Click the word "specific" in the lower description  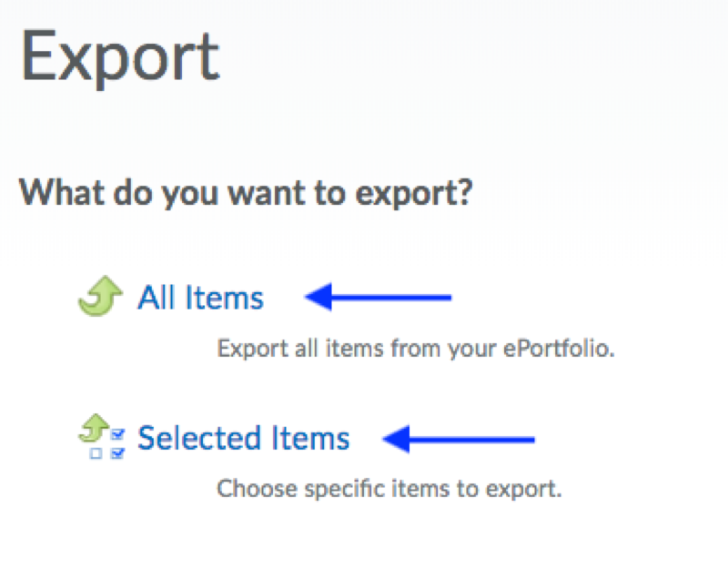click(x=329, y=489)
